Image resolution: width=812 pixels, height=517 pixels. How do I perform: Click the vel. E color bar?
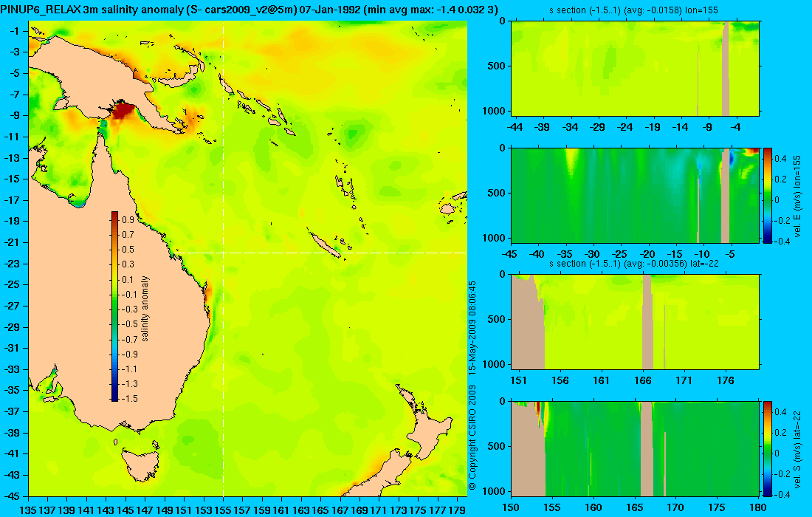coord(767,195)
